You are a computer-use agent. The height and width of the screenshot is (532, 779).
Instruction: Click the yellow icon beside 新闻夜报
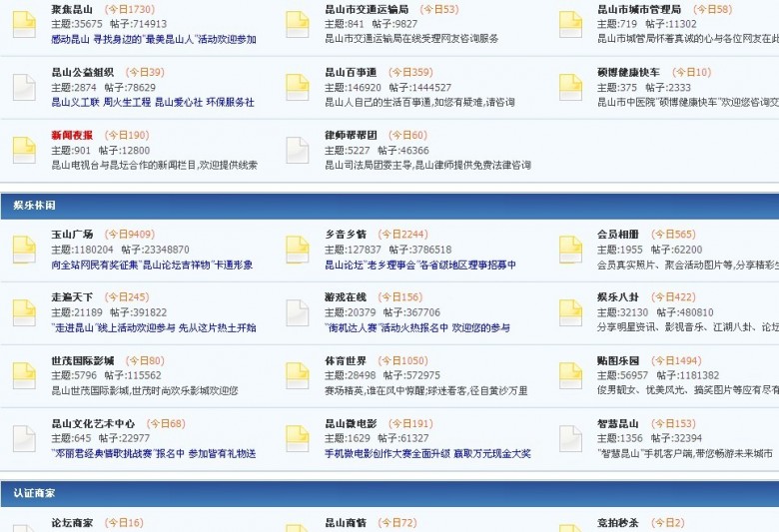click(24, 150)
